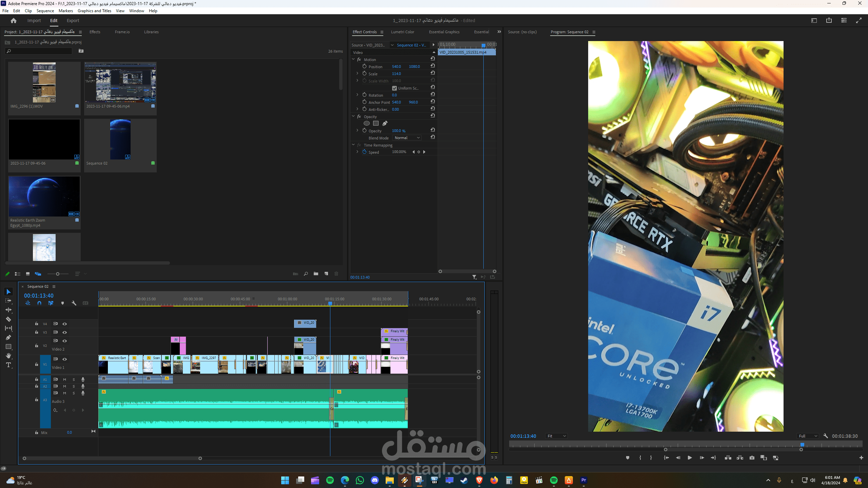Expand the Scale property options
Viewport: 868px width, 488px height.
(x=357, y=74)
